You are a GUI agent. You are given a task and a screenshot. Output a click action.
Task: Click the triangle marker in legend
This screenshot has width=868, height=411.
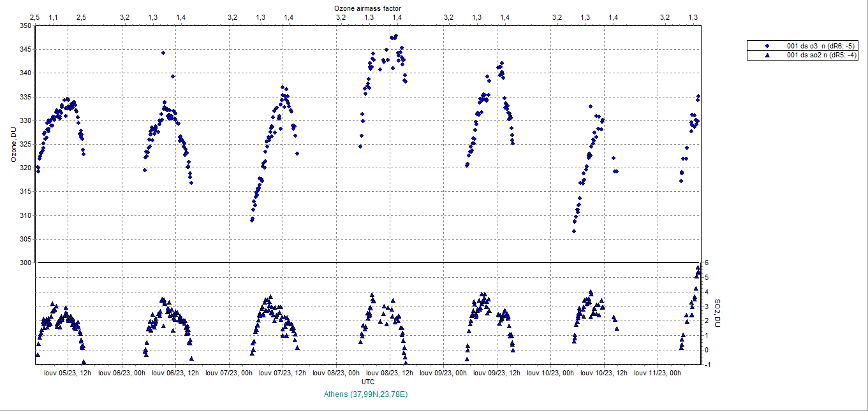coord(767,55)
